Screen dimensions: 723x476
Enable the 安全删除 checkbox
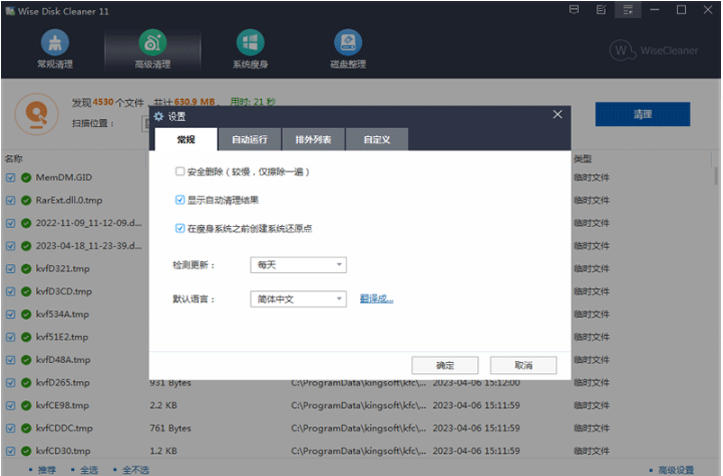180,172
